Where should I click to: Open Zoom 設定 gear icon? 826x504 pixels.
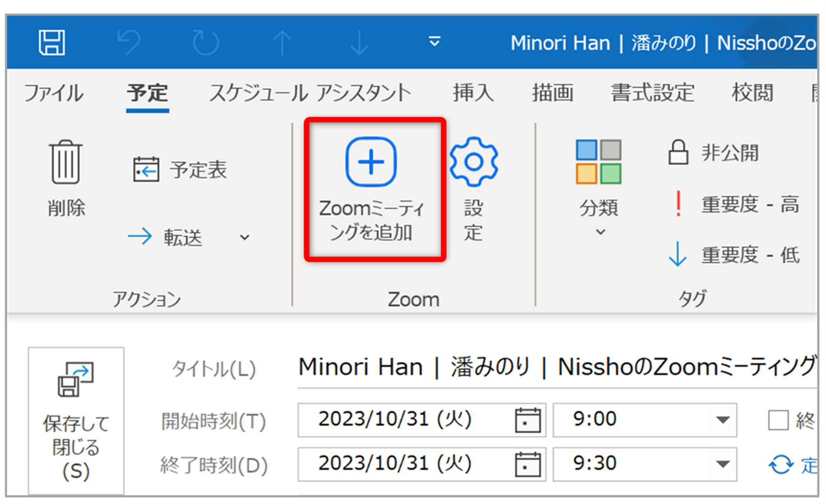tap(474, 162)
